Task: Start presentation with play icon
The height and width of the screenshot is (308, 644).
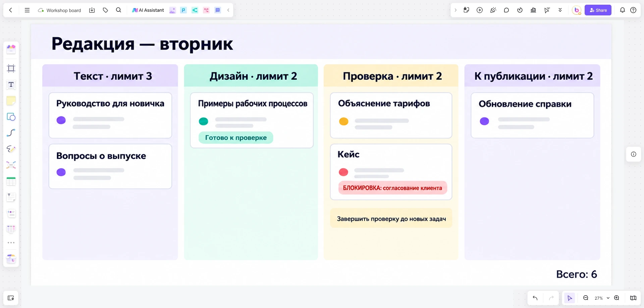Action: coord(480,10)
